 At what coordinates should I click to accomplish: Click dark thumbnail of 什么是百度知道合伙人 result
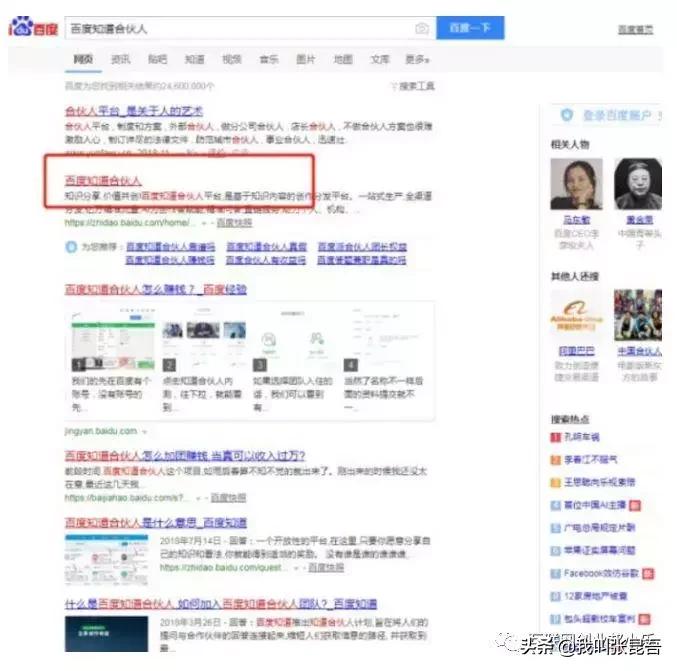(107, 634)
